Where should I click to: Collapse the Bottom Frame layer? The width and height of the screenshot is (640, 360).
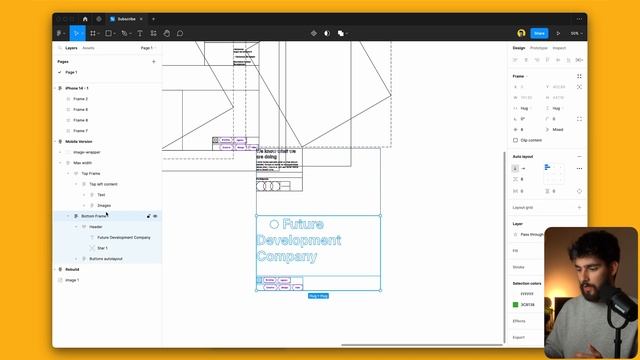[68, 216]
